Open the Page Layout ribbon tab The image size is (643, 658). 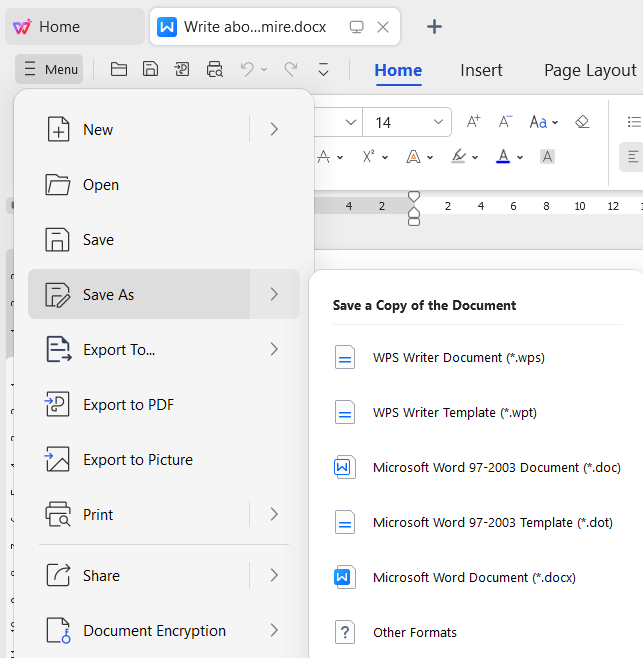590,70
